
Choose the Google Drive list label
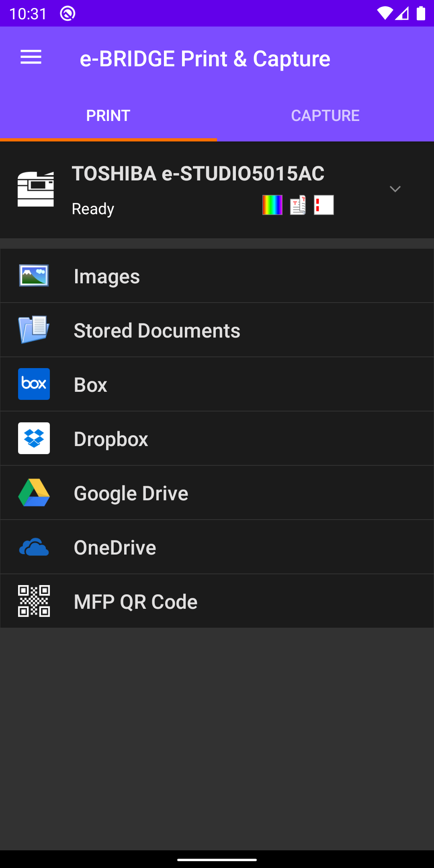[131, 493]
